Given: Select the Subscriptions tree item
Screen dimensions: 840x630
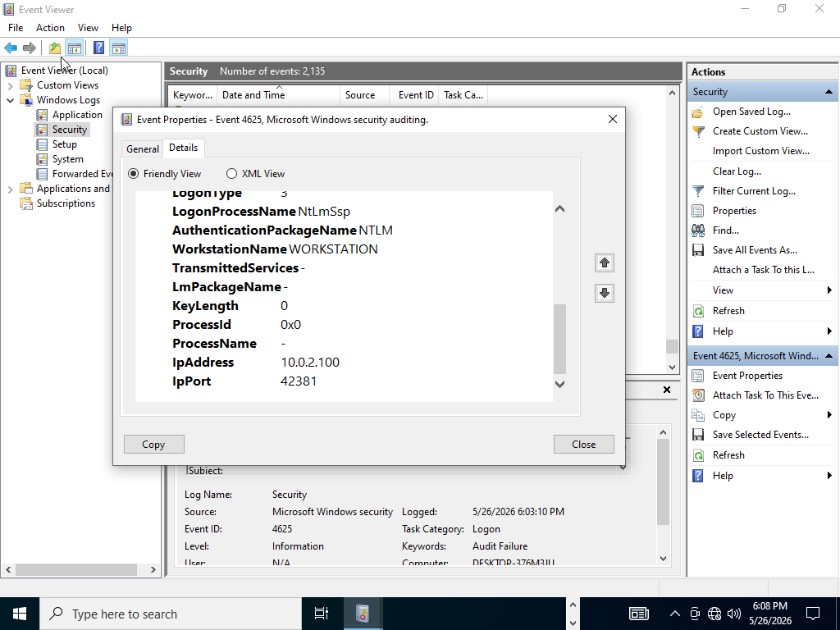Looking at the screenshot, I should coord(66,203).
